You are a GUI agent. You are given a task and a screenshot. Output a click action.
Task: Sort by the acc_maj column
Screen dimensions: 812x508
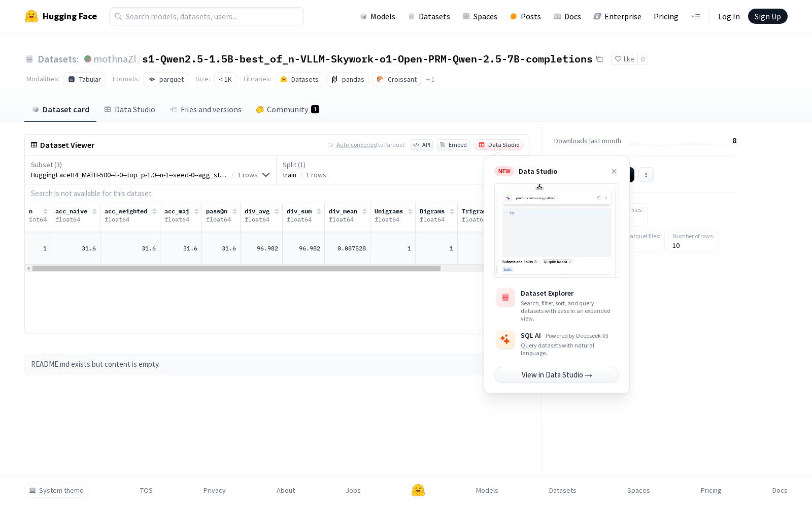point(196,211)
